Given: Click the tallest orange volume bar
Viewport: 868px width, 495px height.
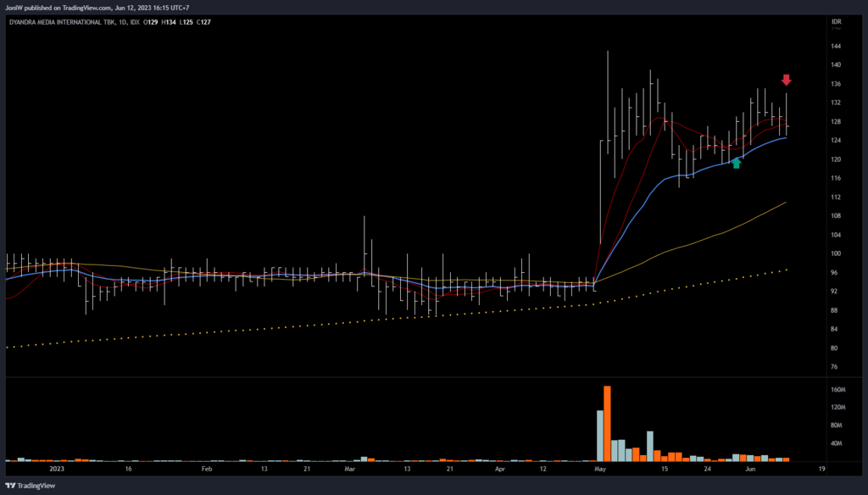Looking at the screenshot, I should [607, 423].
